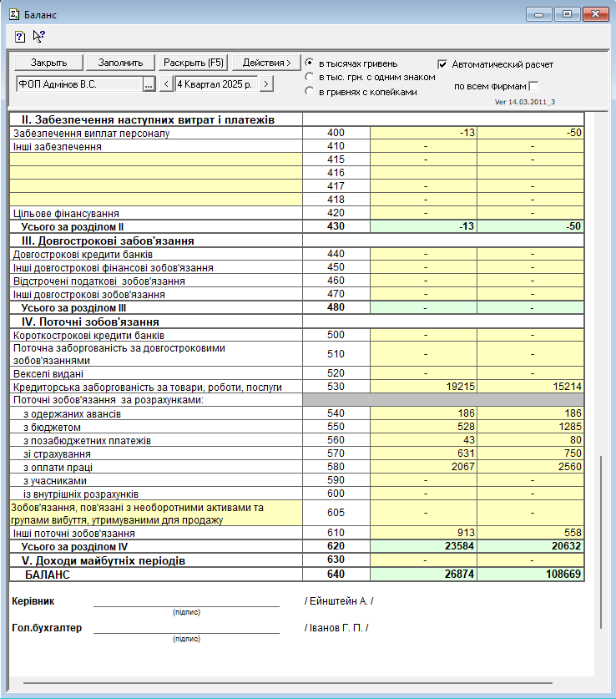616x699 pixels.
Task: Toggle the Автоматический расчет checkbox
Action: [442, 64]
